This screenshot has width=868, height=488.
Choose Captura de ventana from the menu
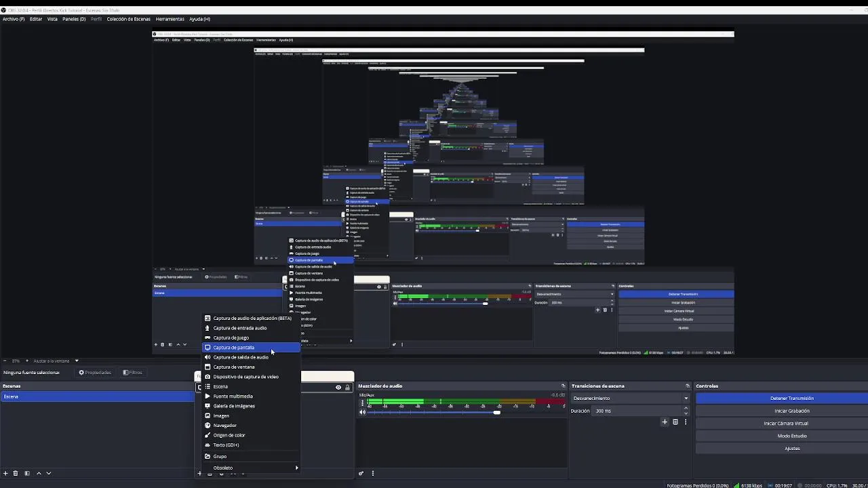(x=252, y=367)
